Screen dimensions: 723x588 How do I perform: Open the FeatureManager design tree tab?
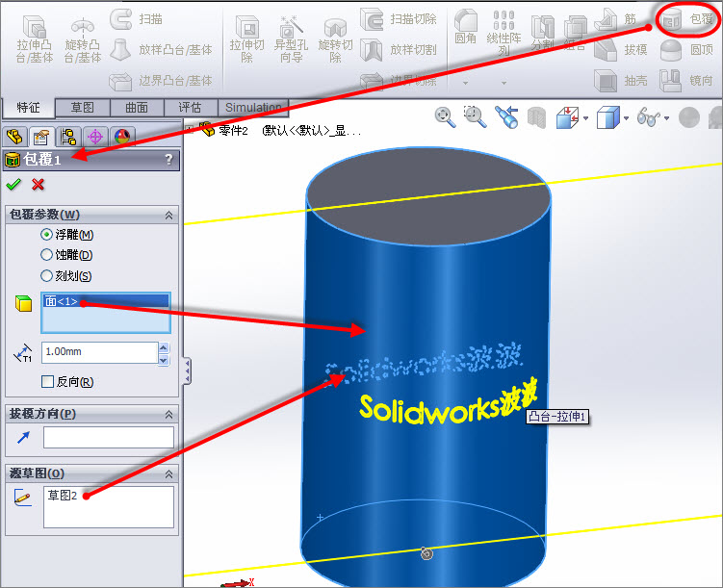[x=14, y=137]
